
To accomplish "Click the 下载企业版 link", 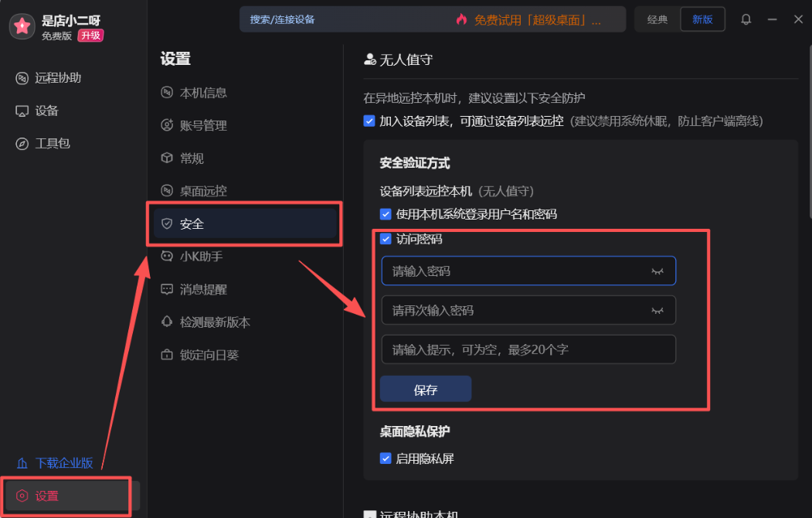I will pos(63,462).
